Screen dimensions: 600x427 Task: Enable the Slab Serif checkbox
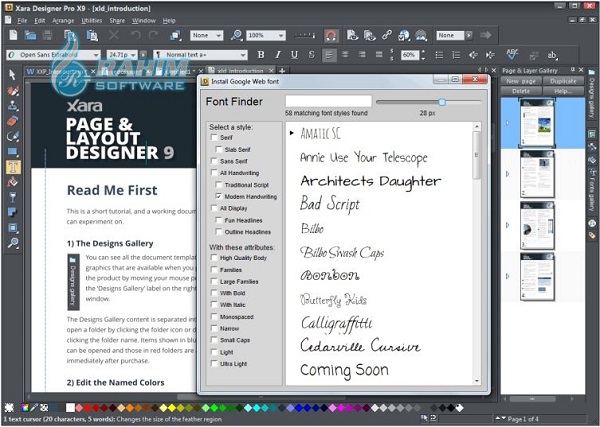pos(218,149)
